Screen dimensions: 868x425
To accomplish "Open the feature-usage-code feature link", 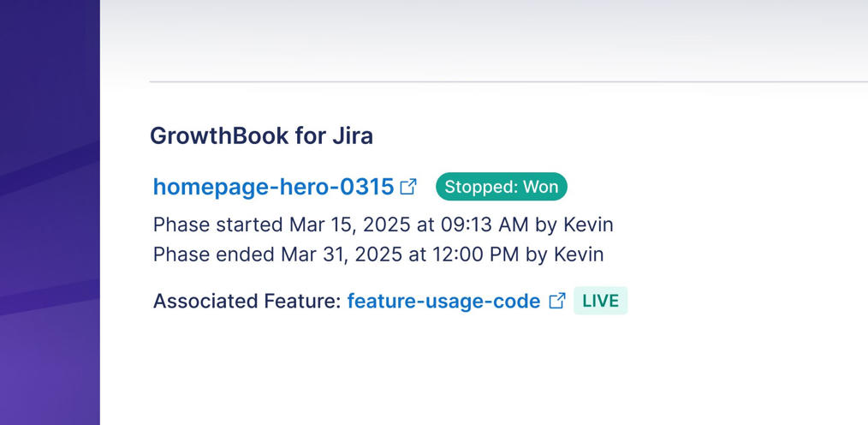I will [443, 301].
